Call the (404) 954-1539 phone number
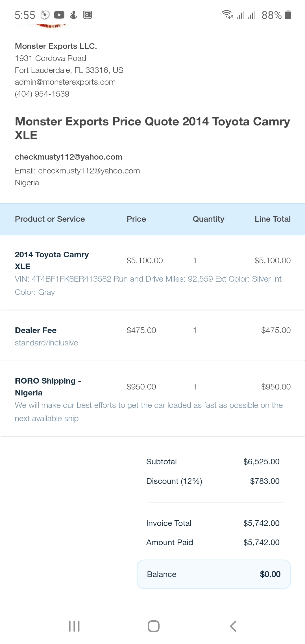This screenshot has height=644, width=305. 42,94
